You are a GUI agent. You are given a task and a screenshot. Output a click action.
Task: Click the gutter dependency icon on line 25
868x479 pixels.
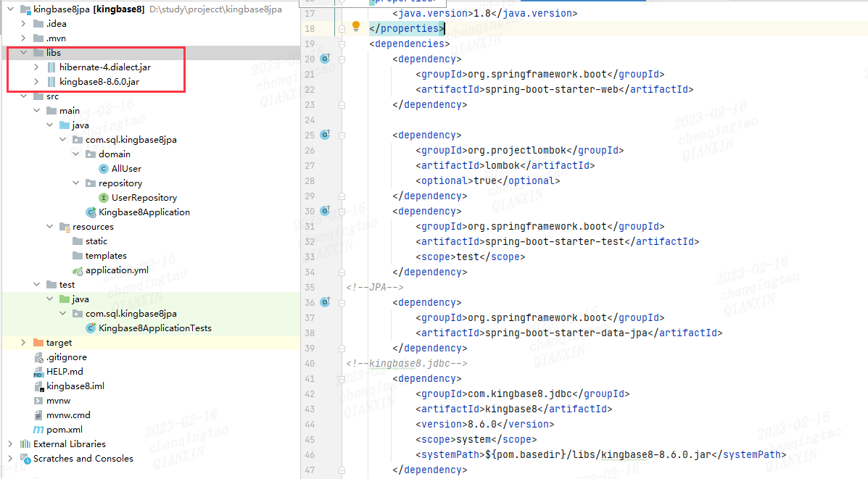coord(326,134)
